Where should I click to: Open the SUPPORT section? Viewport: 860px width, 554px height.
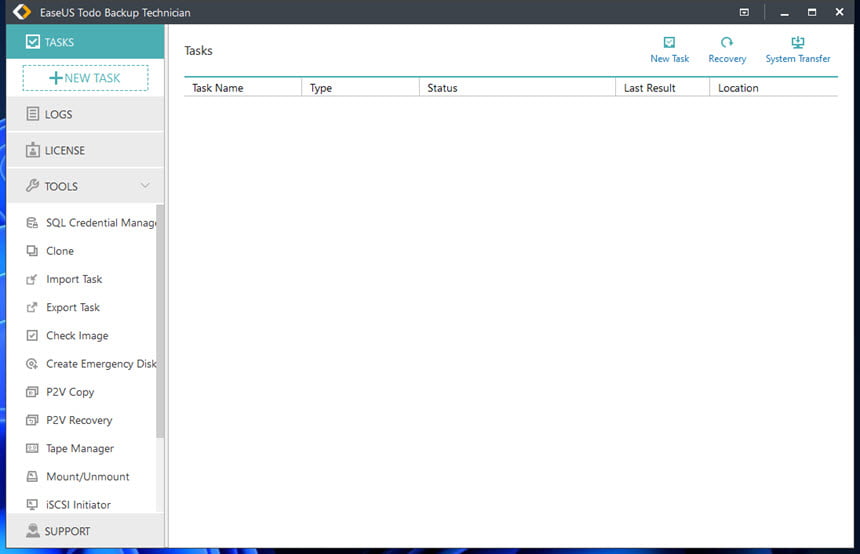point(85,530)
